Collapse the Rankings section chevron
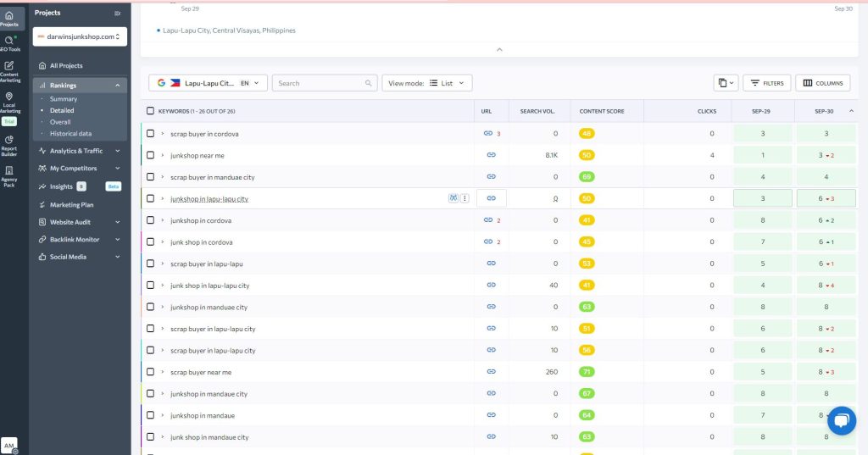 (x=117, y=86)
